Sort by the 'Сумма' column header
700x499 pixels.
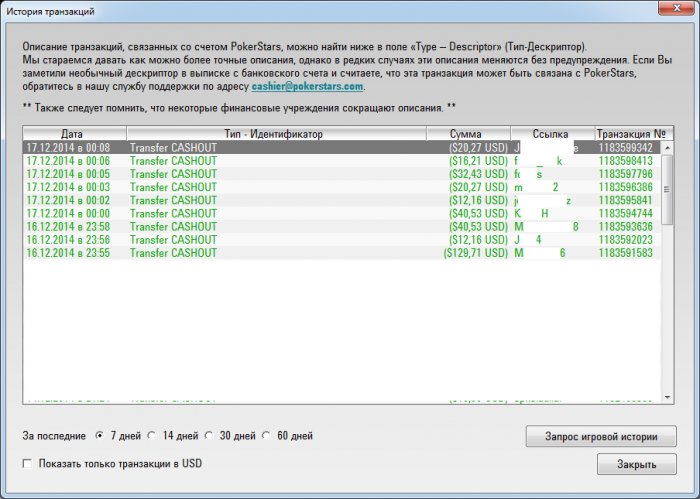[x=467, y=133]
